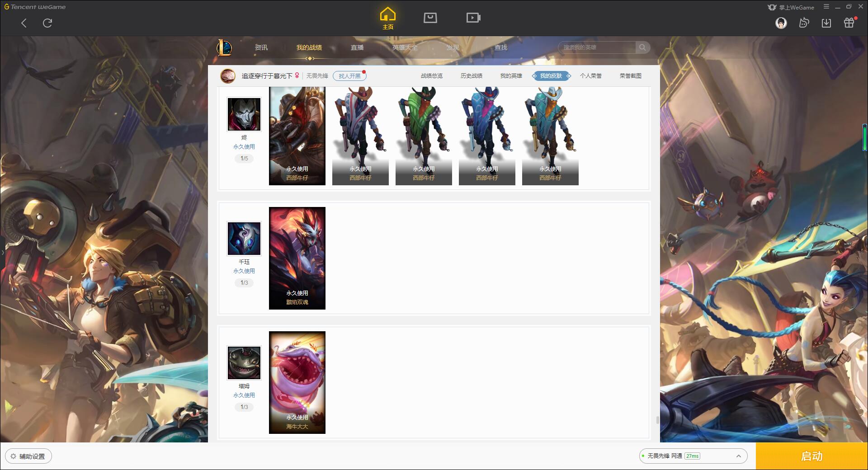The width and height of the screenshot is (868, 470).
Task: Click the Tahm Kench (塔姆) champion portrait
Action: (244, 363)
